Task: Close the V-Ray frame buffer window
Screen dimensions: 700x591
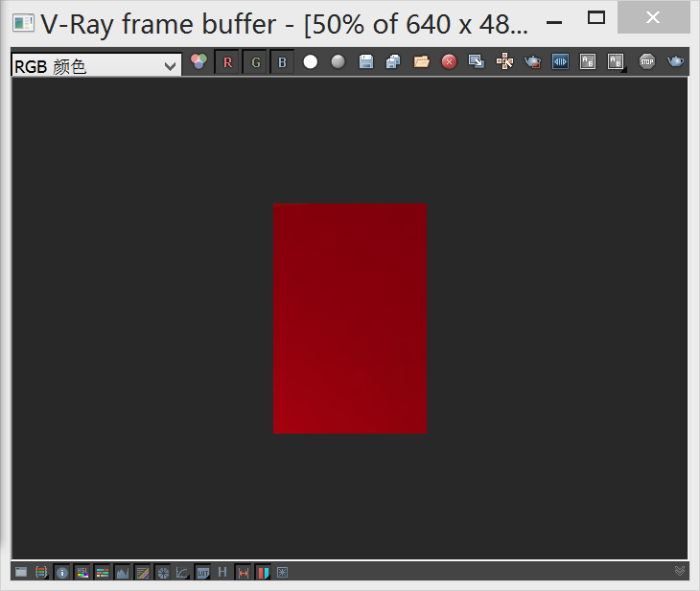Action: click(653, 18)
